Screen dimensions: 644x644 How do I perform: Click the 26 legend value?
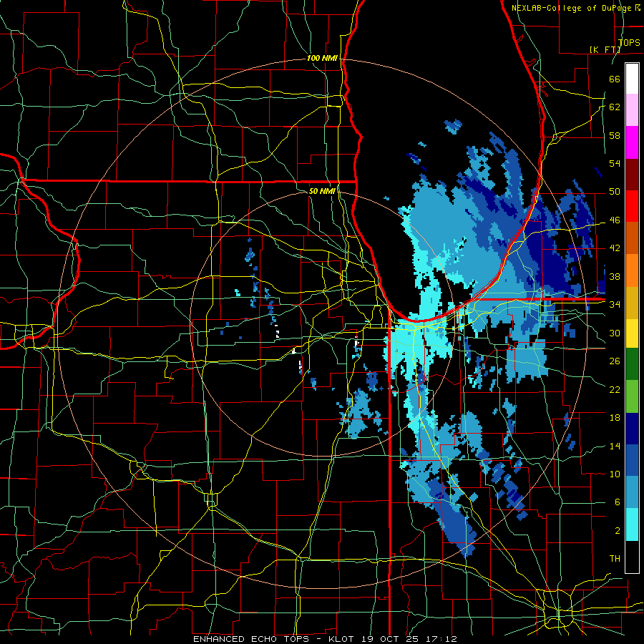click(615, 361)
